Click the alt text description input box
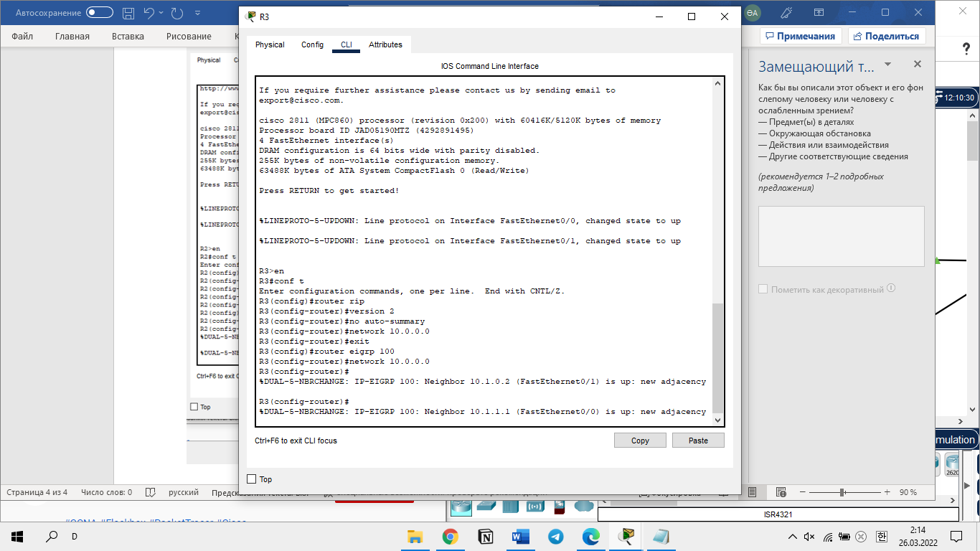The width and height of the screenshot is (980, 551). 842,236
